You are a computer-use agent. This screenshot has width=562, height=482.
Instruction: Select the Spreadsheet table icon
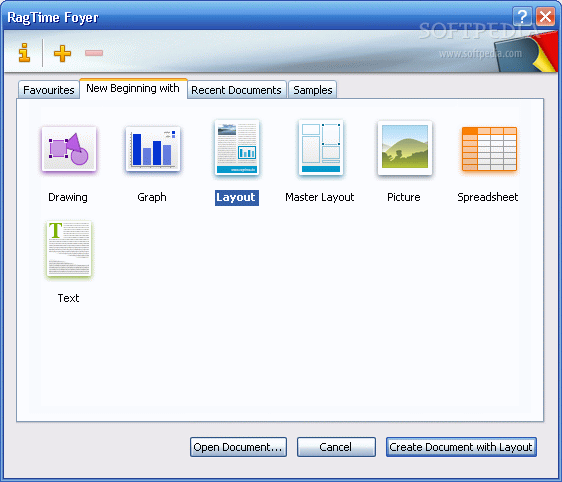(489, 149)
